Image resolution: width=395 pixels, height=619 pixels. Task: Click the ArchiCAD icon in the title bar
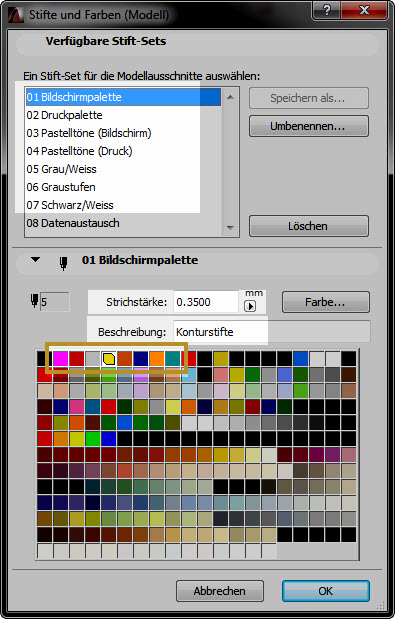(16, 15)
